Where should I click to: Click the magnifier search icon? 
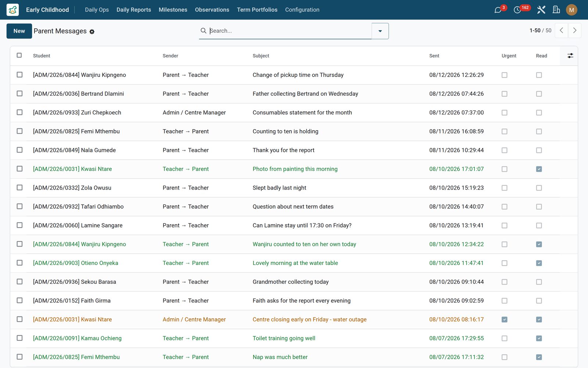(203, 31)
